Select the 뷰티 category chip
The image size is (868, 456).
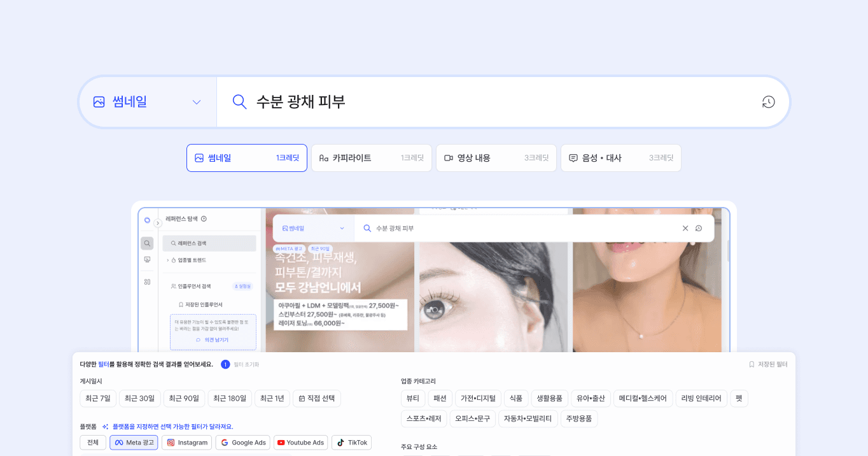(x=413, y=399)
